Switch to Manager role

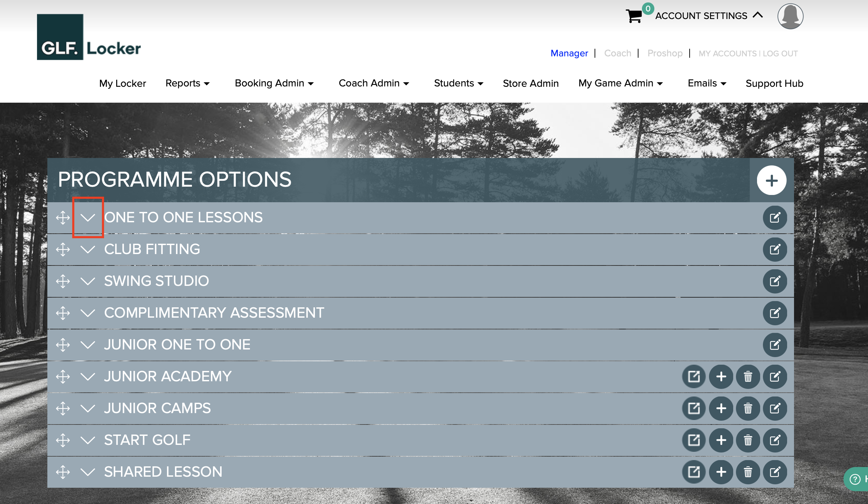point(569,53)
